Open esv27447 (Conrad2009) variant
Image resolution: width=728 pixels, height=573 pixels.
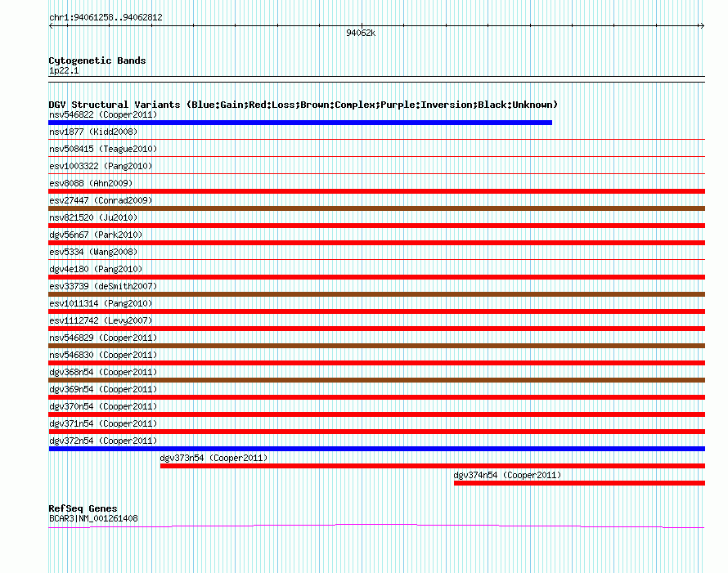pos(101,200)
